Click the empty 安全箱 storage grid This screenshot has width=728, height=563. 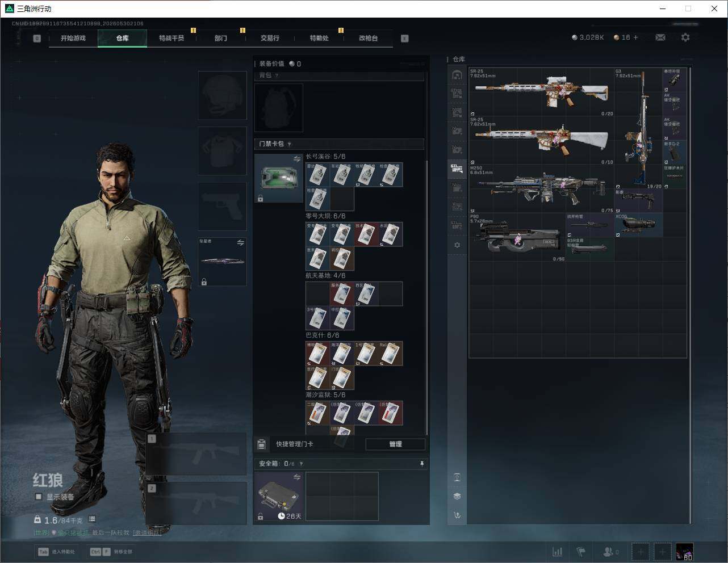[342, 496]
